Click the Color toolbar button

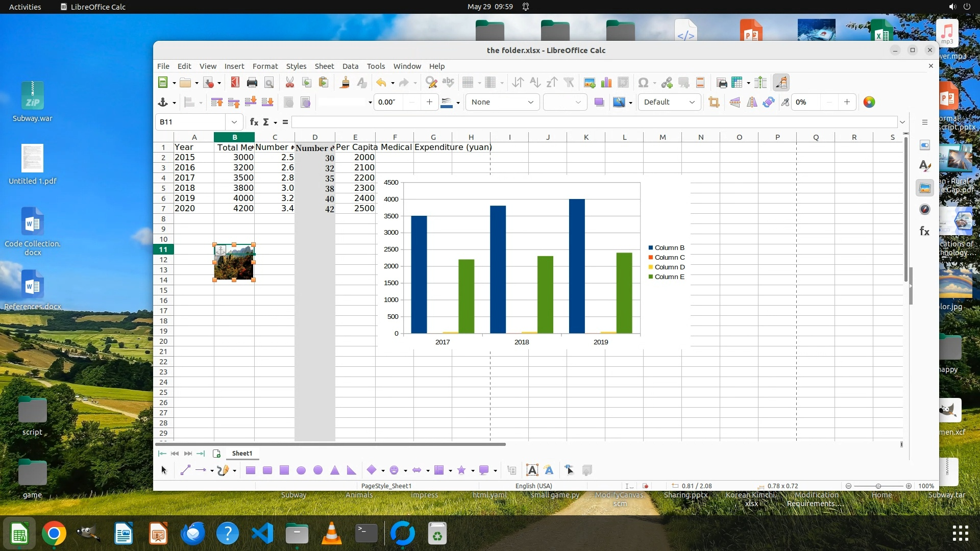[x=869, y=102]
